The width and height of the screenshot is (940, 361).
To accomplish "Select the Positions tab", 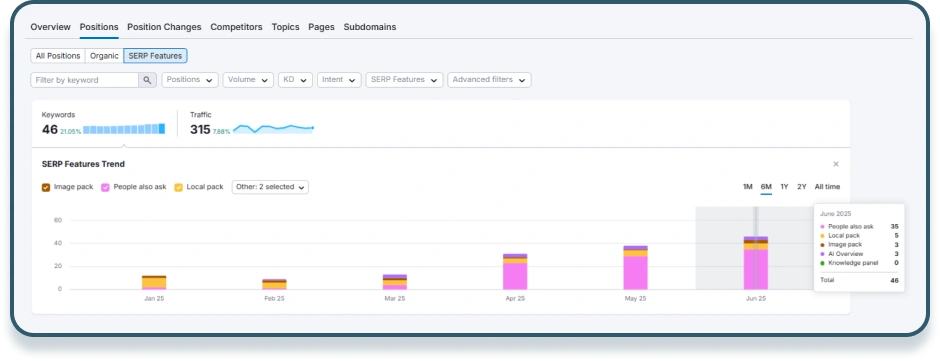I will 99,27.
